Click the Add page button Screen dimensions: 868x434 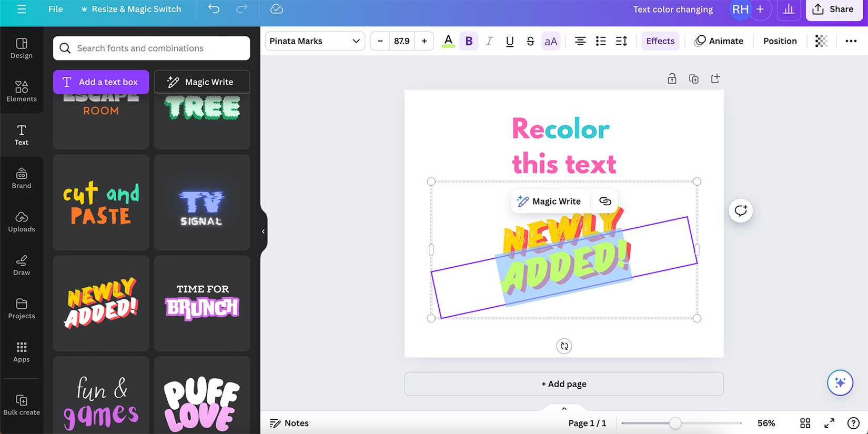(x=563, y=384)
